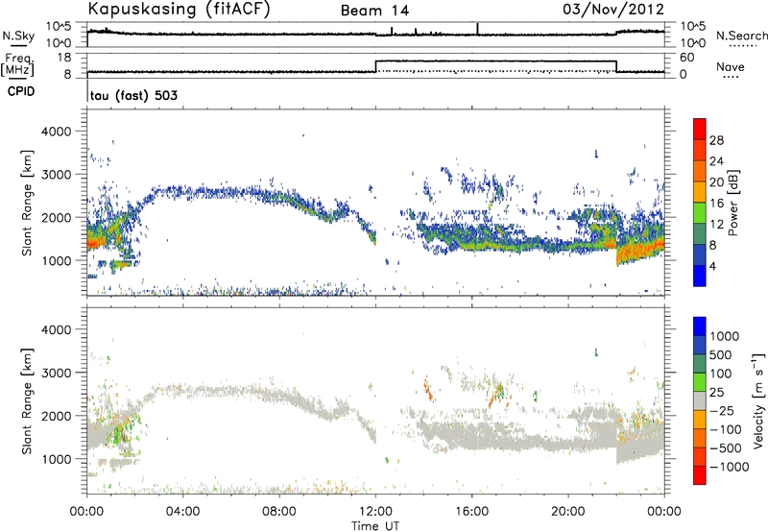Click Slant Range [km] label of power panel
Viewport: 768px width, 532px height.
(x=27, y=203)
